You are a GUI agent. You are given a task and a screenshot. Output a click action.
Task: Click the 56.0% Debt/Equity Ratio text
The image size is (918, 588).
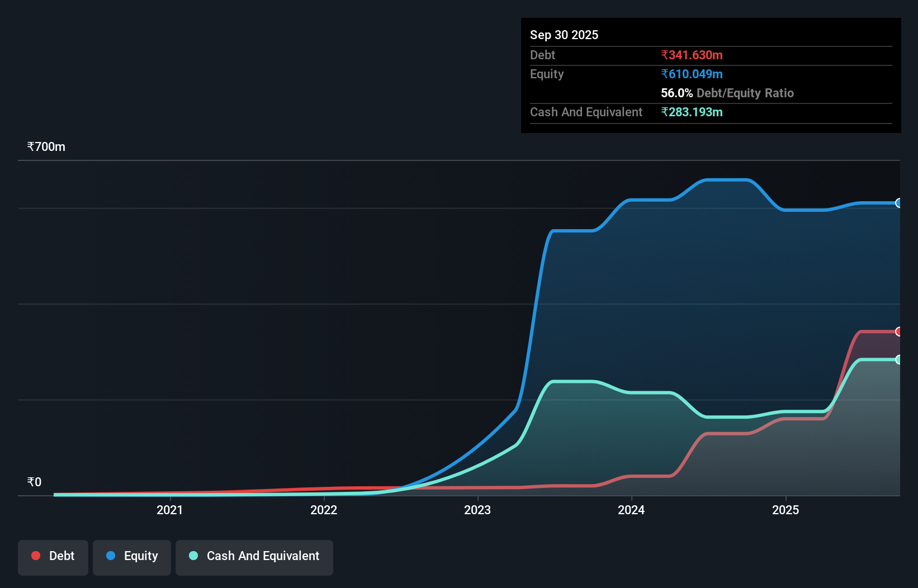pyautogui.click(x=727, y=93)
